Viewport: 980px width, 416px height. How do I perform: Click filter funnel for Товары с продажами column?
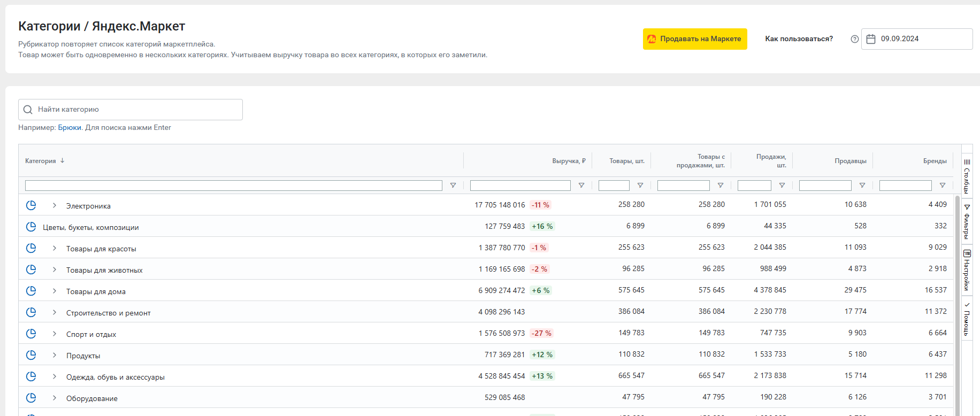click(x=721, y=186)
